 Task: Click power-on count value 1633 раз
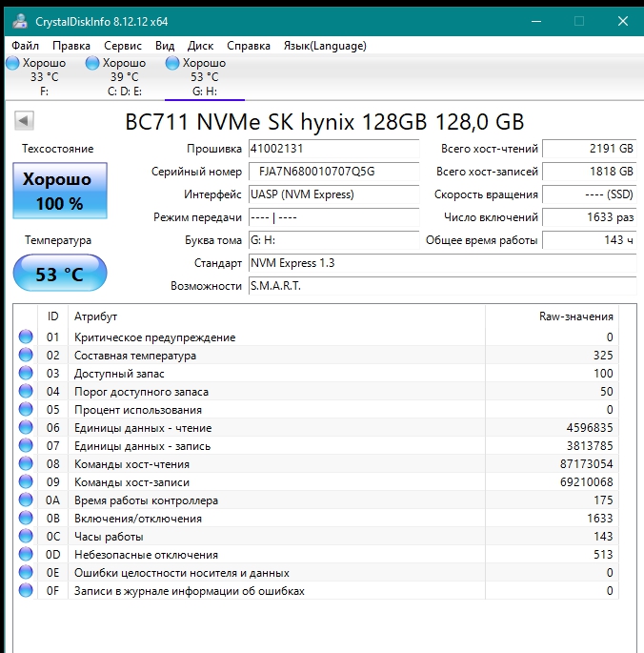[x=590, y=217]
